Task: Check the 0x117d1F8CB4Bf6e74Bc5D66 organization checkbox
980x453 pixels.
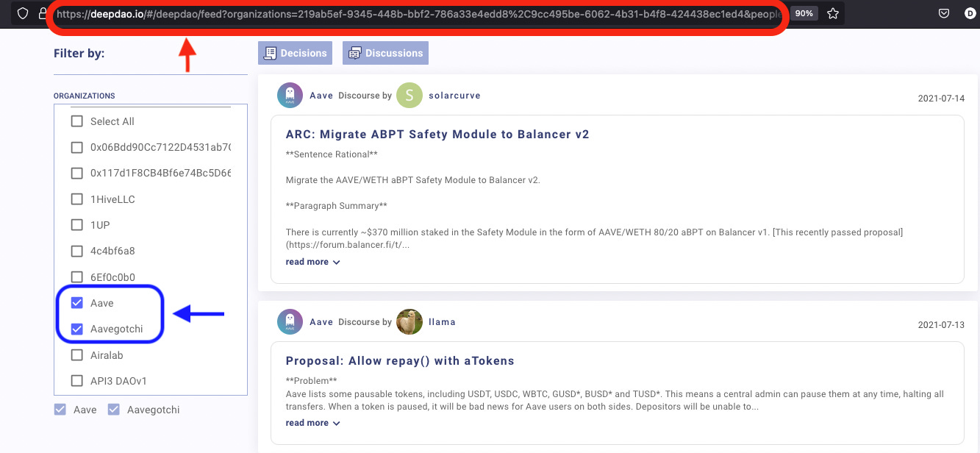Action: [x=76, y=173]
